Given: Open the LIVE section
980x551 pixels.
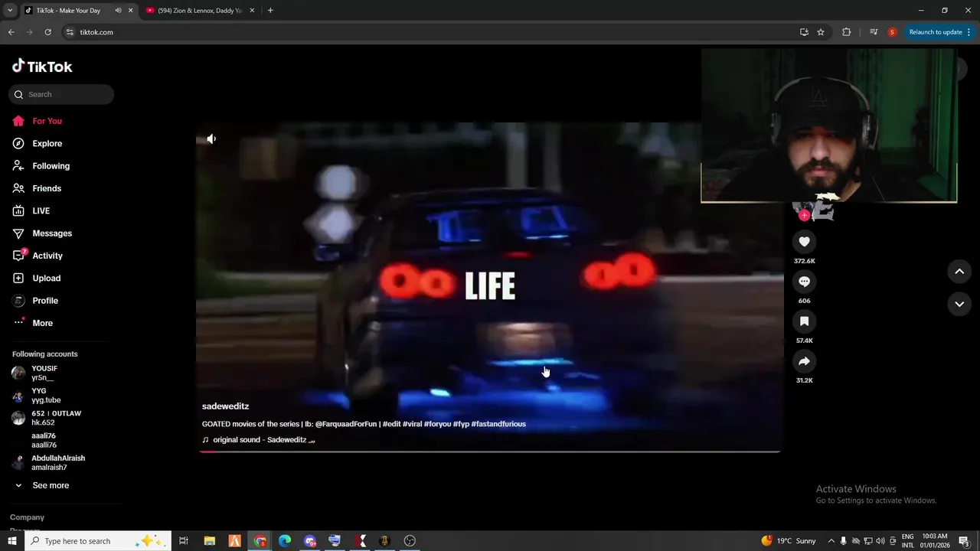Looking at the screenshot, I should point(31,210).
